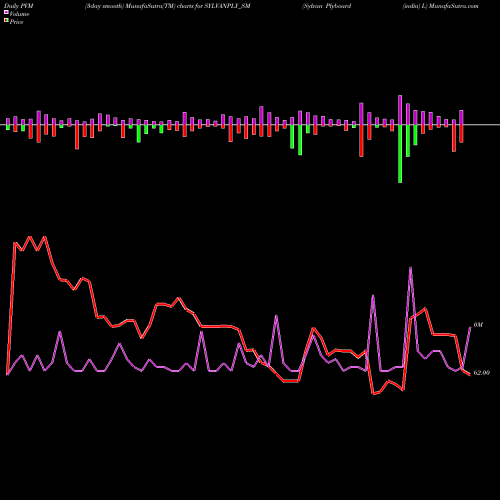Click the MunafaSutra.com label at top right
The image size is (500, 500).
[x=454, y=6]
